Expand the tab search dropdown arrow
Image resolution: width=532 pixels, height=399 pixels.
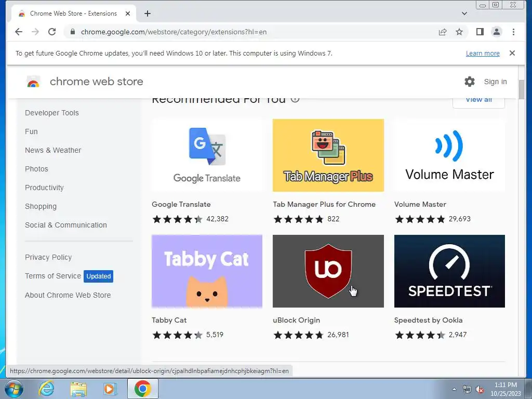click(x=464, y=14)
